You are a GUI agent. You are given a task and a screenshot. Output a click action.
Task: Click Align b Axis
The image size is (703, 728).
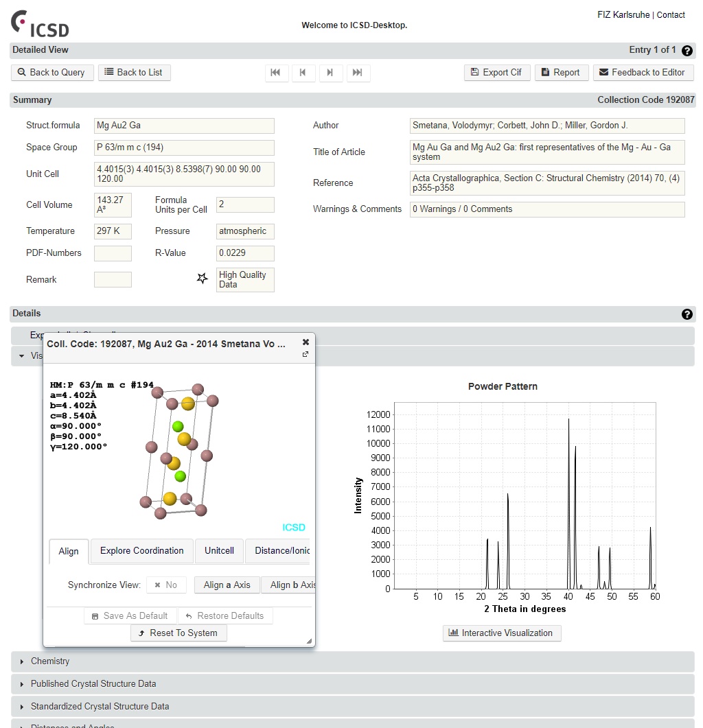(288, 585)
